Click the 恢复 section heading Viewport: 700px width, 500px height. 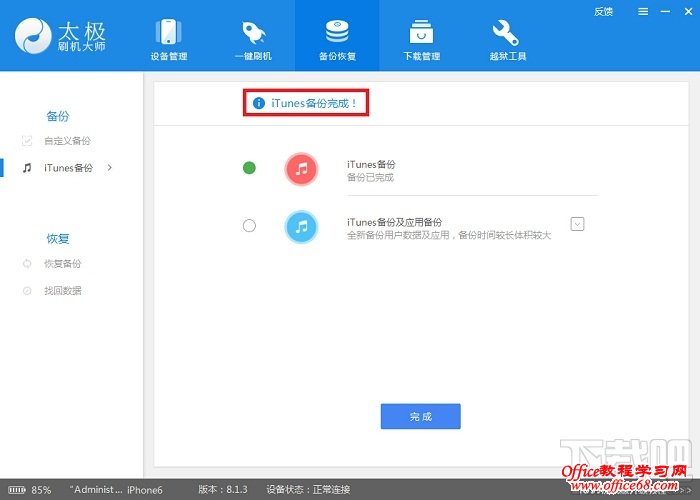[58, 238]
